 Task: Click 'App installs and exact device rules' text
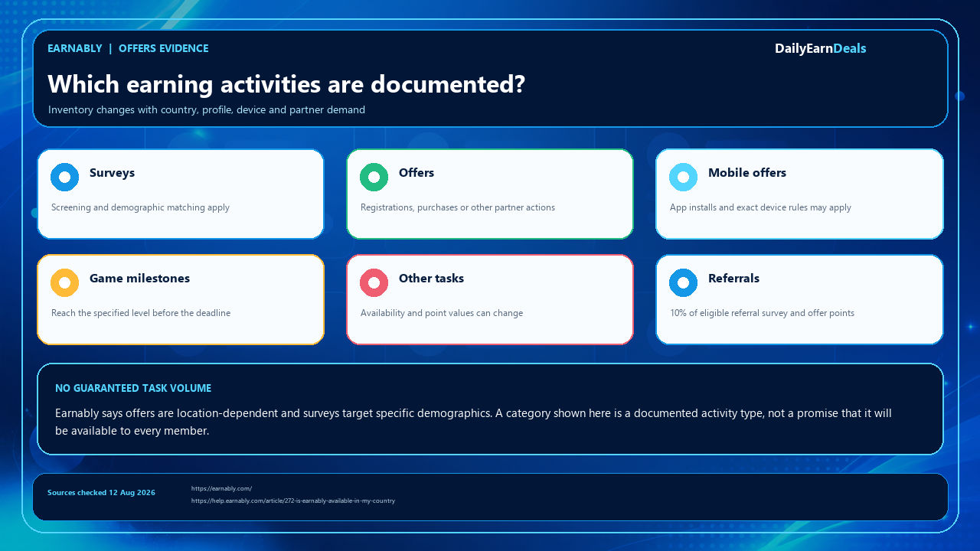click(x=760, y=207)
